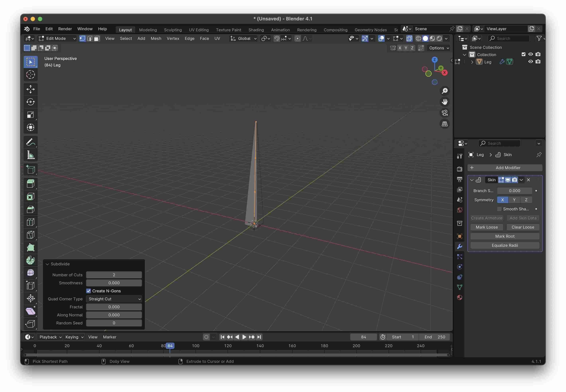Collapse the Collection tree in outliner
566x392 pixels.
coord(465,55)
